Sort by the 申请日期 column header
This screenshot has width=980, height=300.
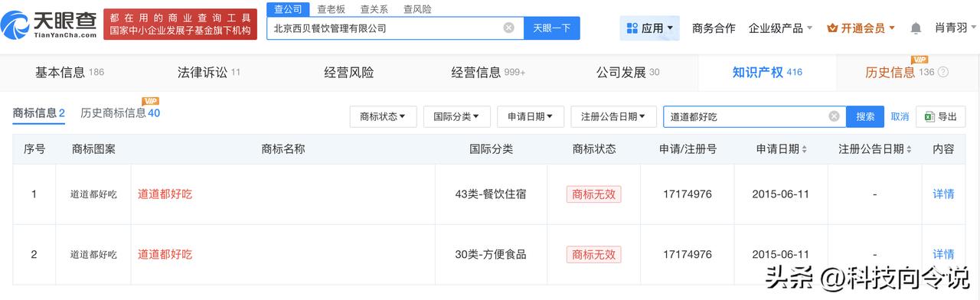(x=781, y=149)
